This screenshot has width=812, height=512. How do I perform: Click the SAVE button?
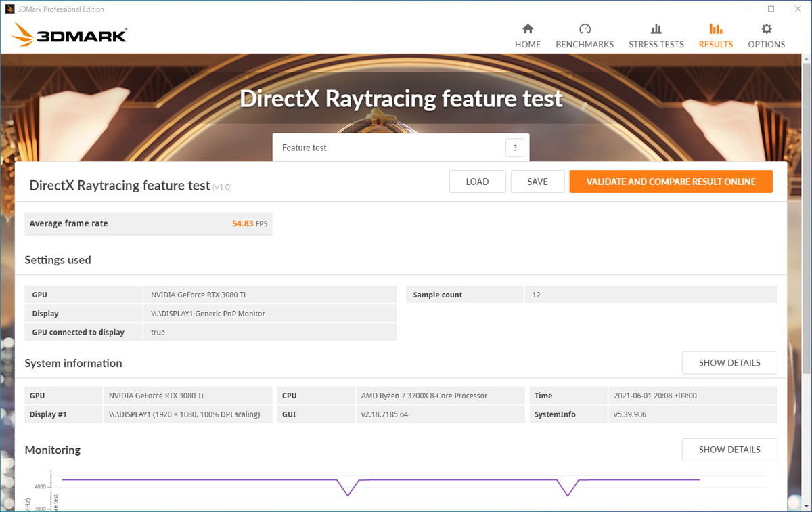(538, 182)
